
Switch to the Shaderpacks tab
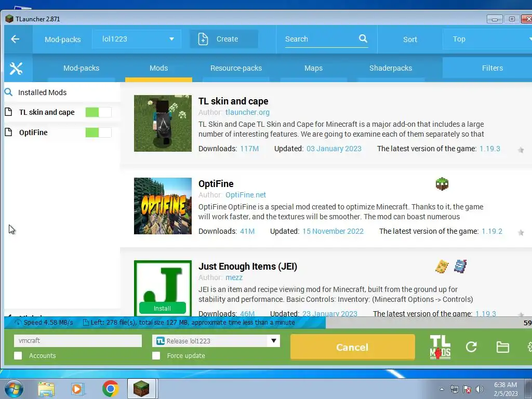(391, 68)
